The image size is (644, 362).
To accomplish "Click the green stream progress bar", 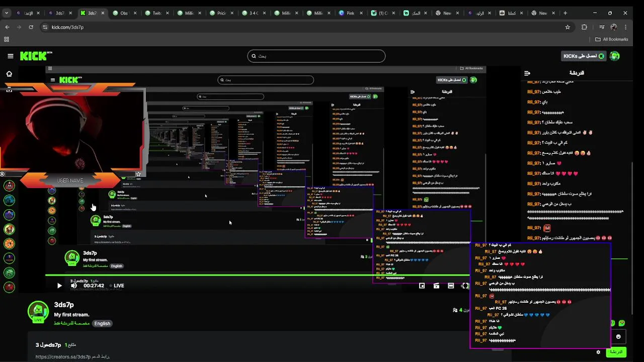I will tap(258, 275).
